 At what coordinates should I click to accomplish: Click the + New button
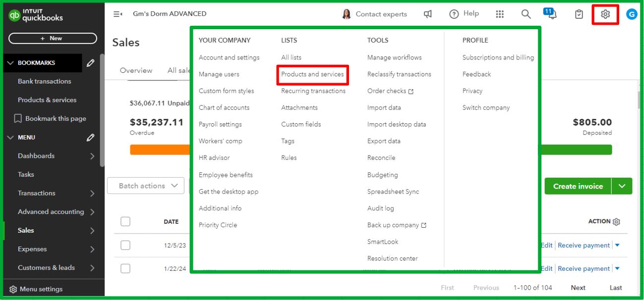click(x=53, y=38)
